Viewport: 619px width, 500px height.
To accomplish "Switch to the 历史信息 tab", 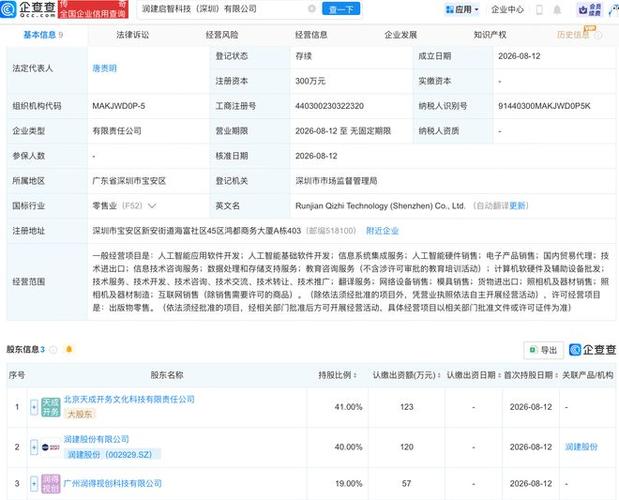I will pos(573,35).
